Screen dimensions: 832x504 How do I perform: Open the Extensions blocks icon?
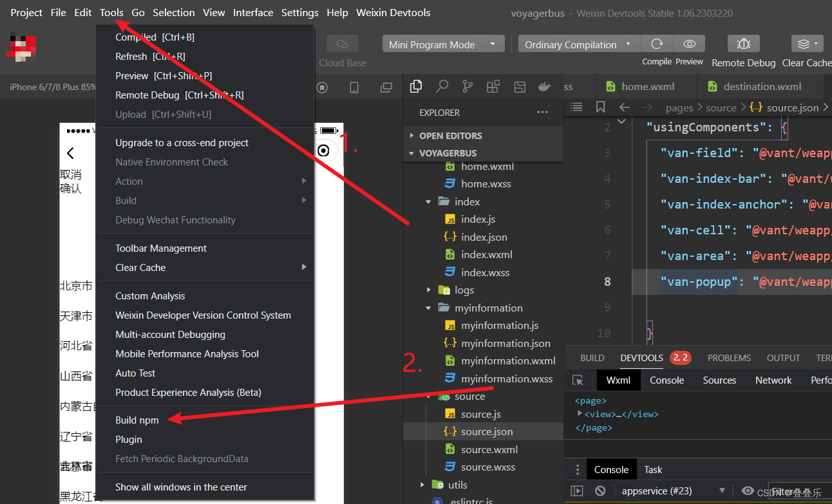(493, 86)
